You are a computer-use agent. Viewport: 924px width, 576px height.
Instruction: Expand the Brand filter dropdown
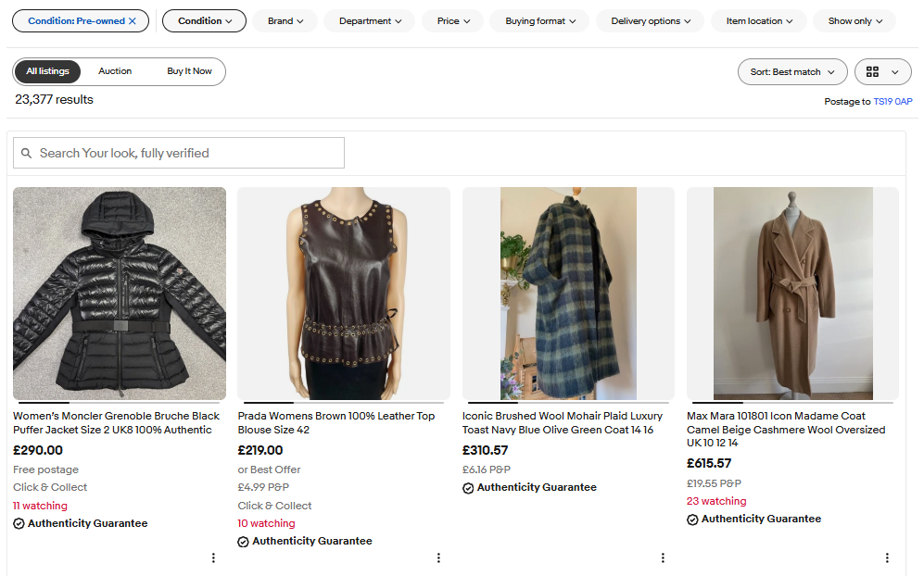coord(285,21)
